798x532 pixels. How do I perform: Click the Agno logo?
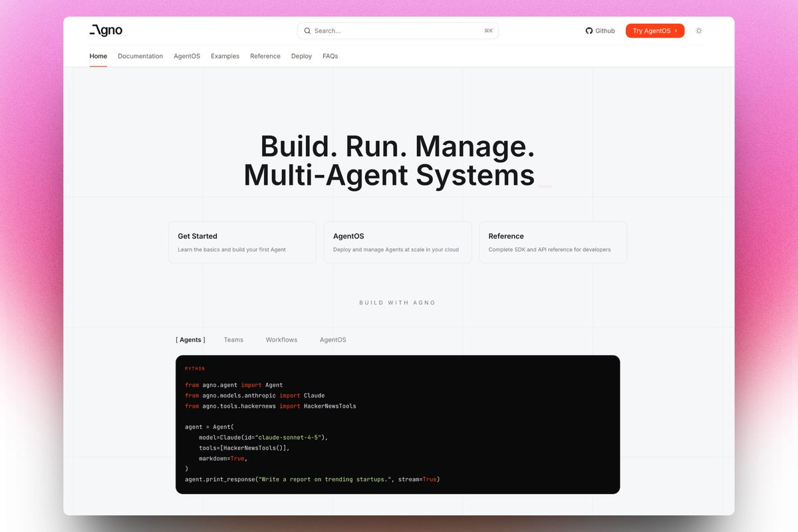[106, 31]
